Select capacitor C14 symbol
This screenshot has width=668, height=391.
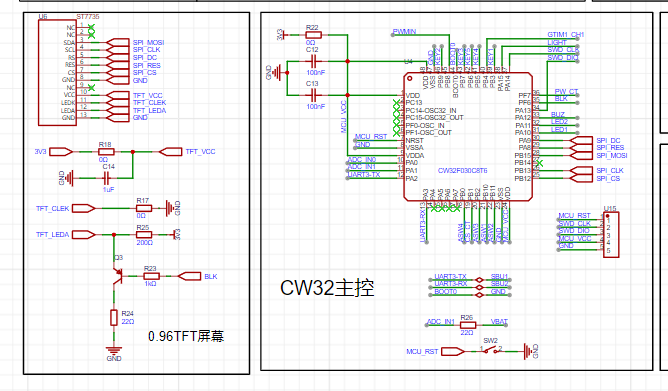[x=107, y=178]
